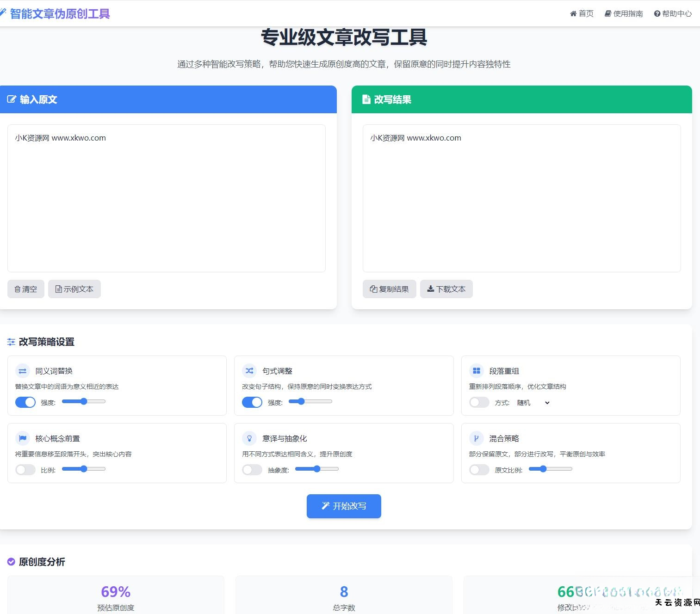Click the 开始改写 button
Image resolution: width=700 pixels, height=614 pixels.
(x=343, y=506)
